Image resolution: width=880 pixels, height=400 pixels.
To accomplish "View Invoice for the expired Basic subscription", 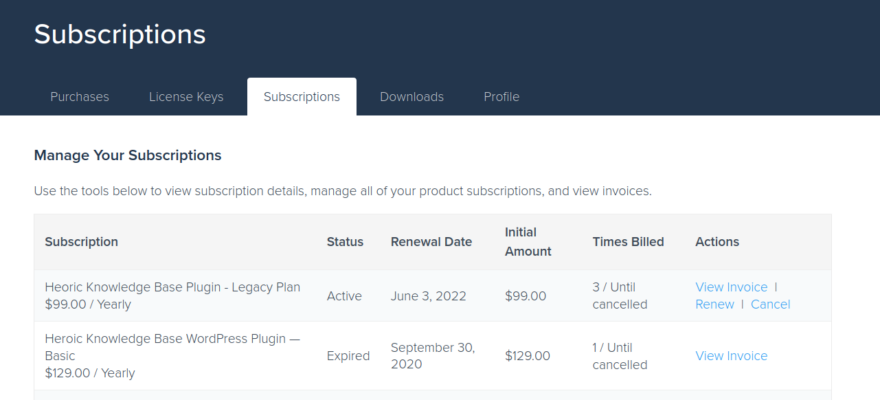I will coord(731,356).
